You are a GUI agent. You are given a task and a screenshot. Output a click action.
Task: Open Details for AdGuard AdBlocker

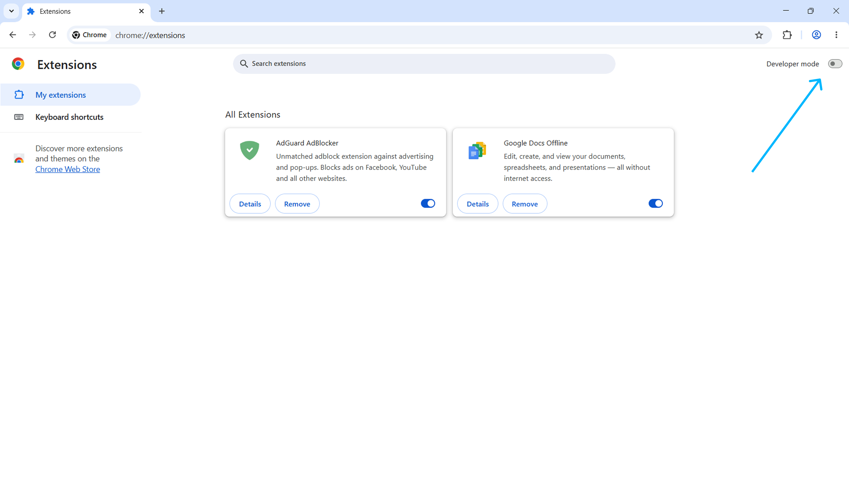[250, 204]
